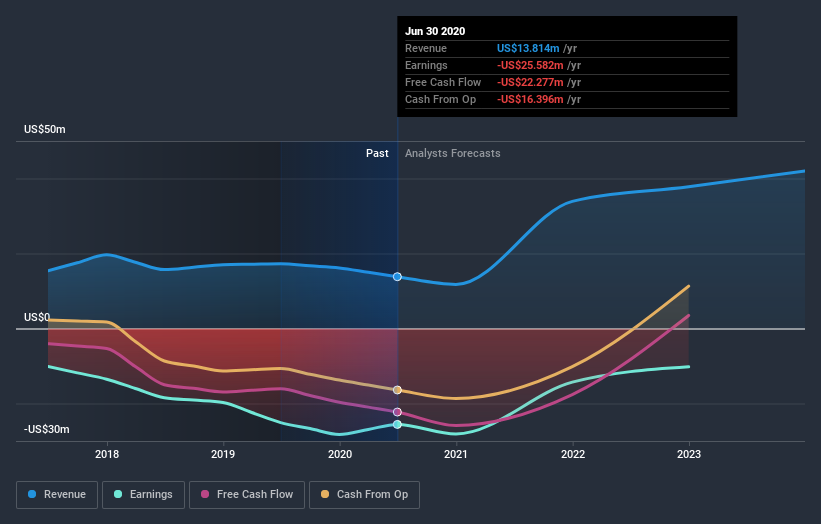Select the Free Cash Flow marker on the pink line
The width and height of the screenshot is (821, 524).
pyautogui.click(x=397, y=412)
